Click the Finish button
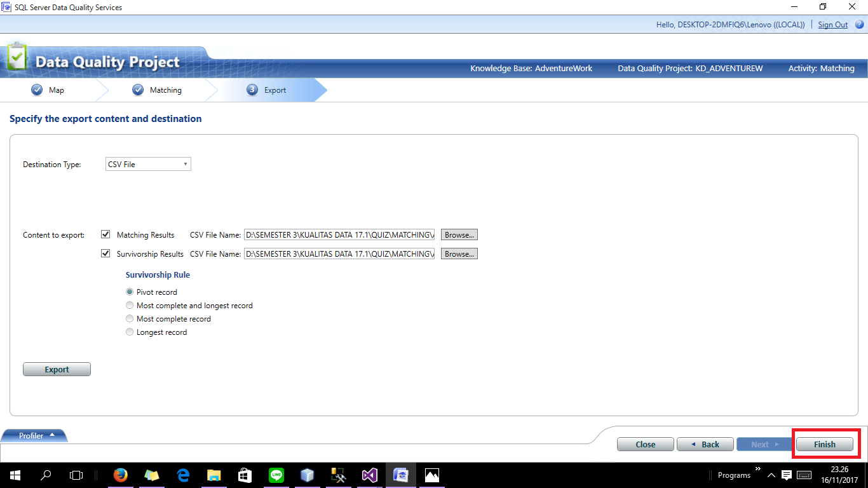The height and width of the screenshot is (488, 868). (x=825, y=444)
